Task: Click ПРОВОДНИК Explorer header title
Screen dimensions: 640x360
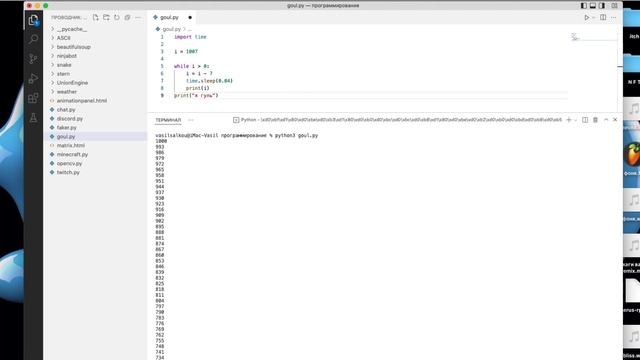Action: pyautogui.click(x=69, y=18)
